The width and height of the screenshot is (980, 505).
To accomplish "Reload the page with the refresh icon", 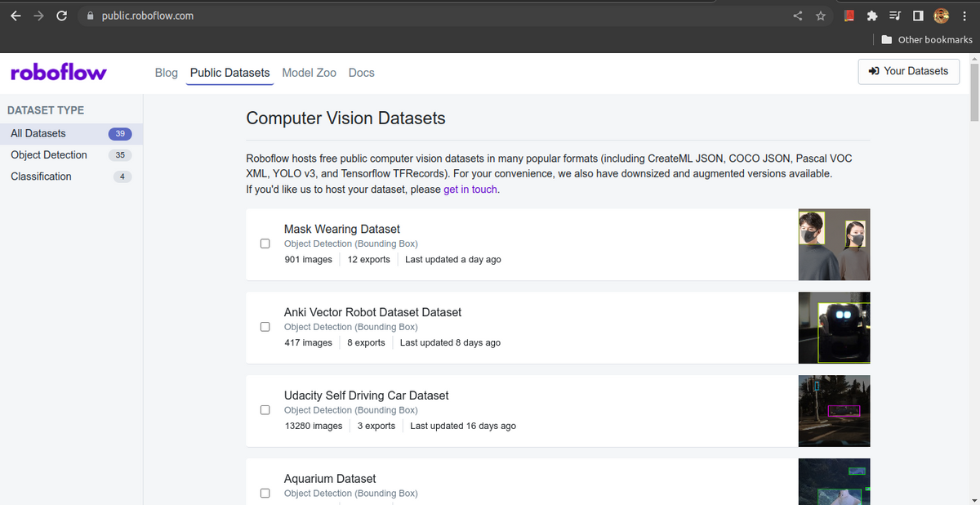I will pyautogui.click(x=61, y=15).
